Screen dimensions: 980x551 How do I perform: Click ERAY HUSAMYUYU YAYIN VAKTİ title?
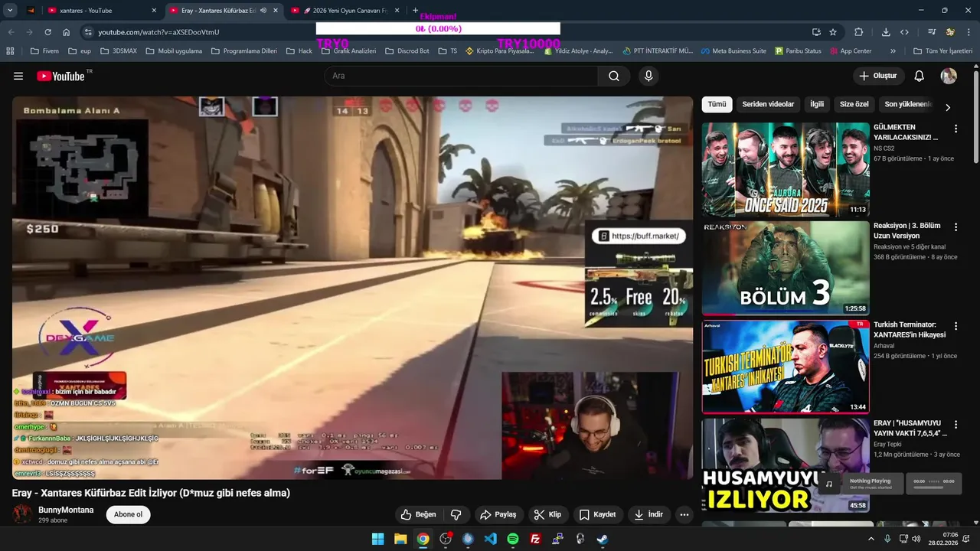910,428
